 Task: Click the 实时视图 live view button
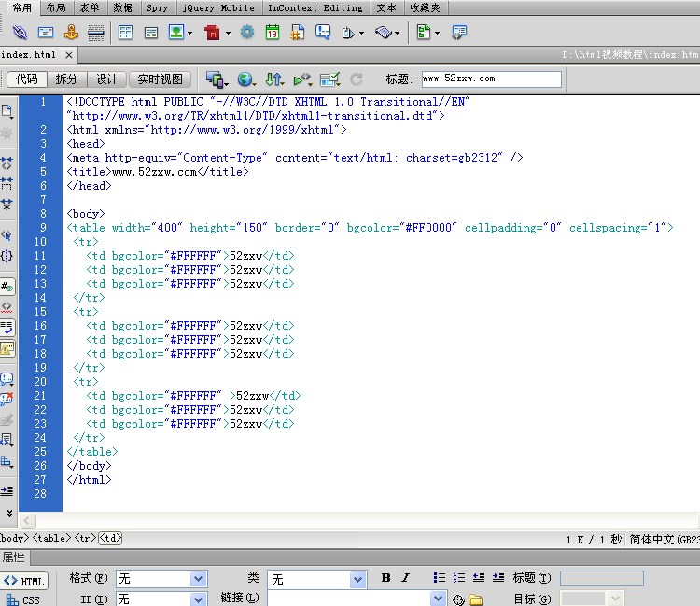pos(161,79)
